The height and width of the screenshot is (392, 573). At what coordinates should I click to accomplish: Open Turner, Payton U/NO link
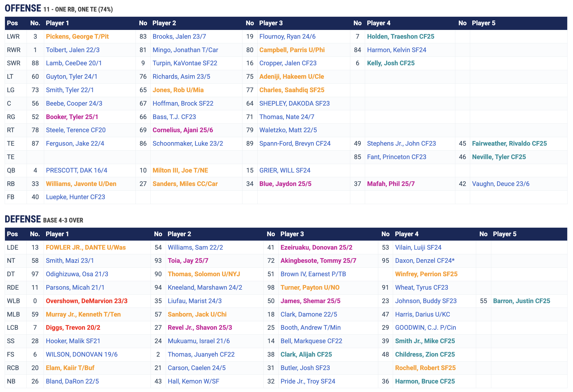310,287
